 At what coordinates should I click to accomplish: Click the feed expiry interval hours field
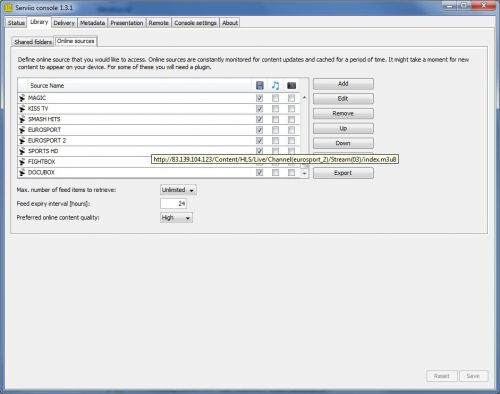point(173,204)
